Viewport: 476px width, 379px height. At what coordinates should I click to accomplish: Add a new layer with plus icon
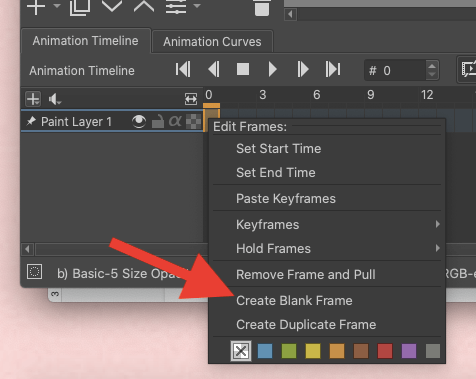pyautogui.click(x=36, y=7)
